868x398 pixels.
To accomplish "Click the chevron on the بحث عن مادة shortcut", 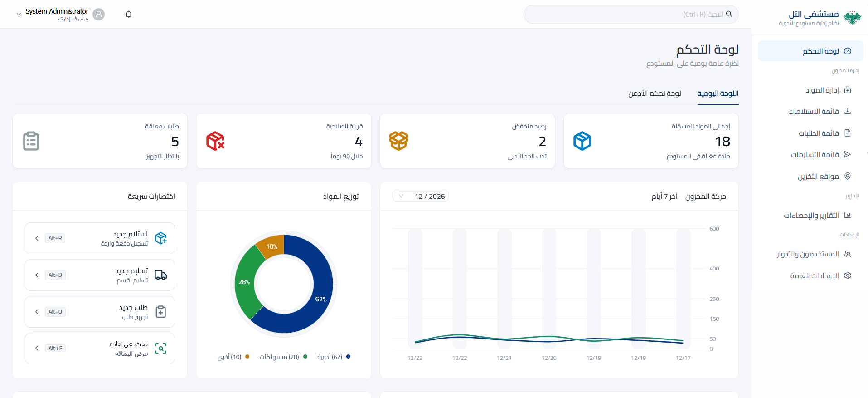I will [x=37, y=348].
